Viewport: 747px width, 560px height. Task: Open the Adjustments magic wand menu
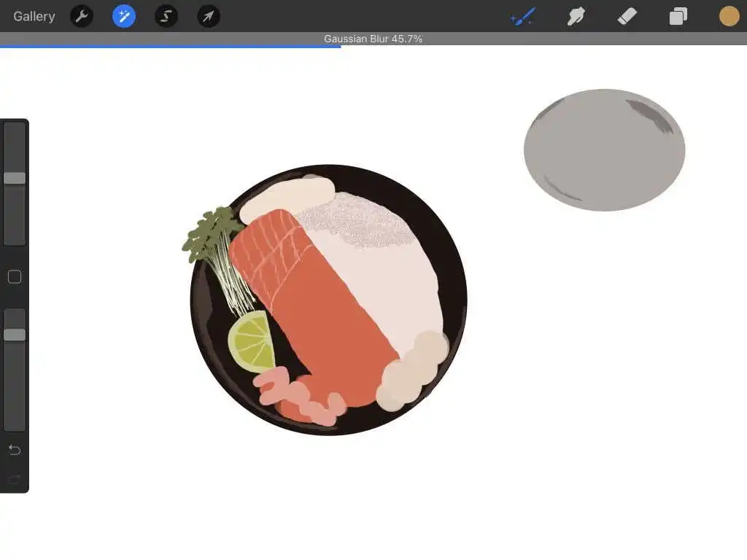click(124, 16)
